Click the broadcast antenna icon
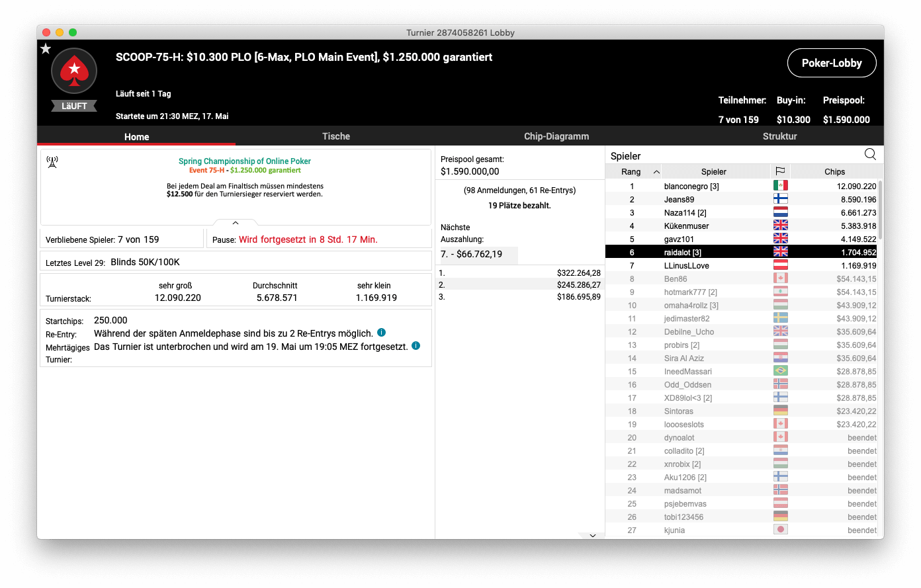921x588 pixels. [x=52, y=162]
